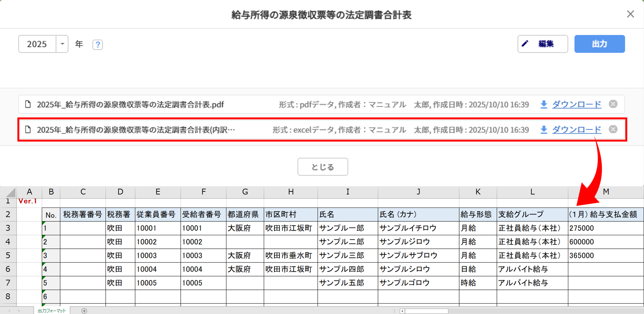644x314 pixels.
Task: Download the pdf file via ダウンロード link
Action: pyautogui.click(x=576, y=105)
